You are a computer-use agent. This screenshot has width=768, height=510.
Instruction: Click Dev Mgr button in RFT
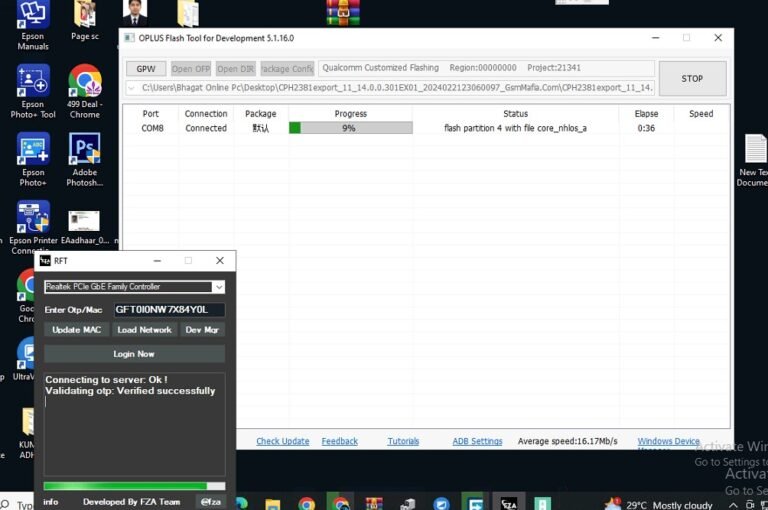pos(202,330)
